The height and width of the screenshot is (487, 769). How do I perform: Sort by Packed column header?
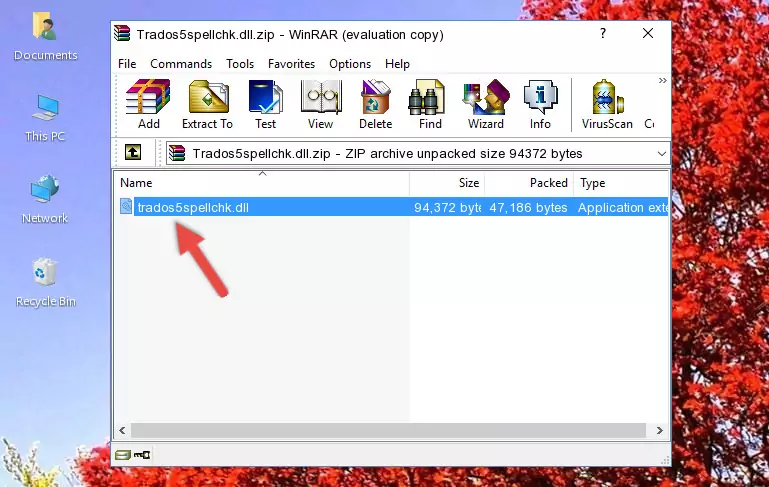click(x=529, y=183)
